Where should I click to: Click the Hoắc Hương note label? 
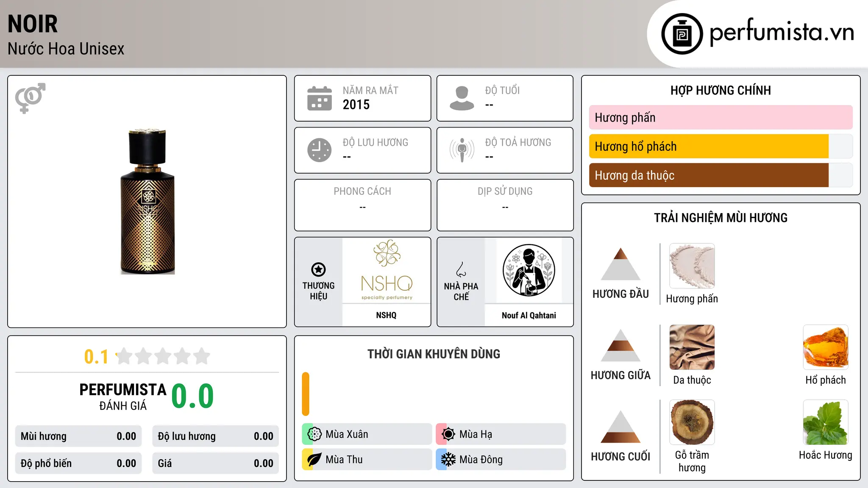pos(826,455)
